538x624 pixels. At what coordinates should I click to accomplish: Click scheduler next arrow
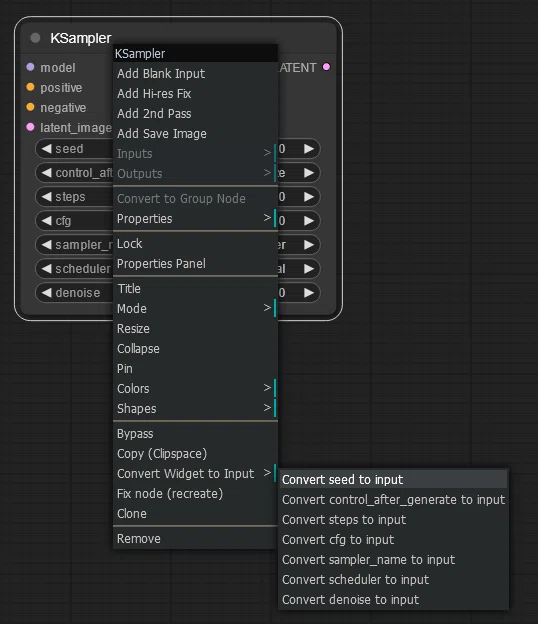coord(309,269)
